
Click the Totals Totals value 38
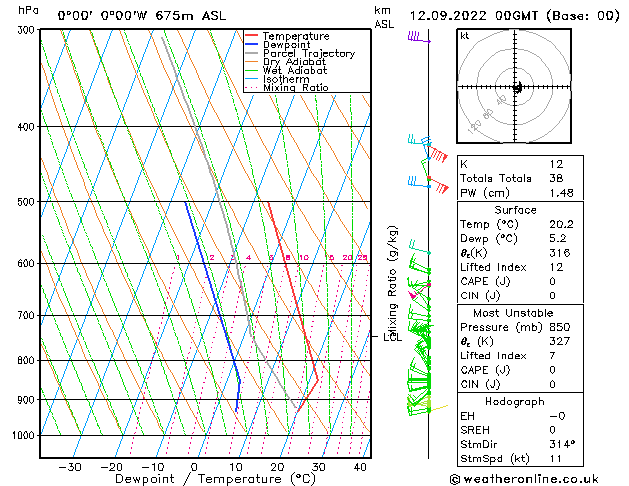coord(556,178)
